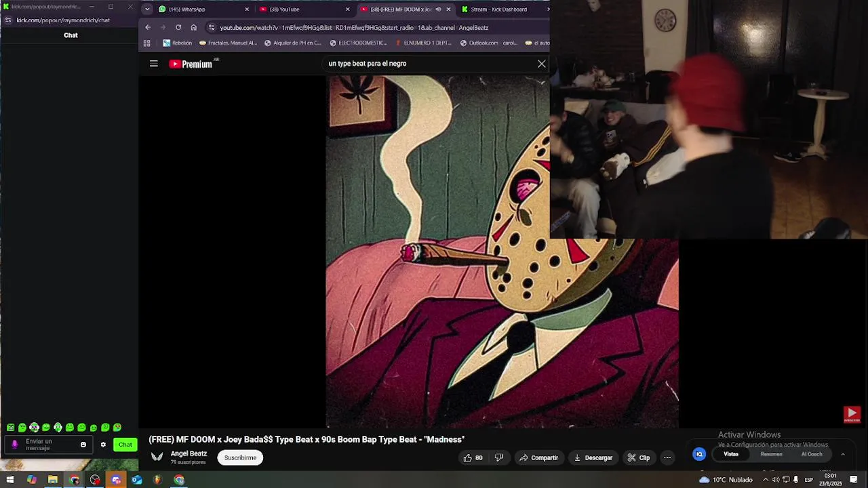Open Kick chat settings gear
The width and height of the screenshot is (868, 488).
(103, 445)
